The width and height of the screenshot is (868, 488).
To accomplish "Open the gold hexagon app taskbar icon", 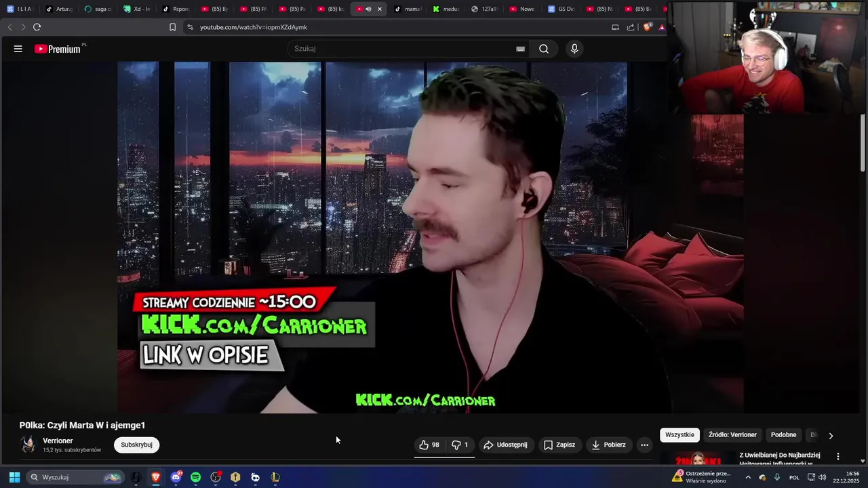I will 235,477.
